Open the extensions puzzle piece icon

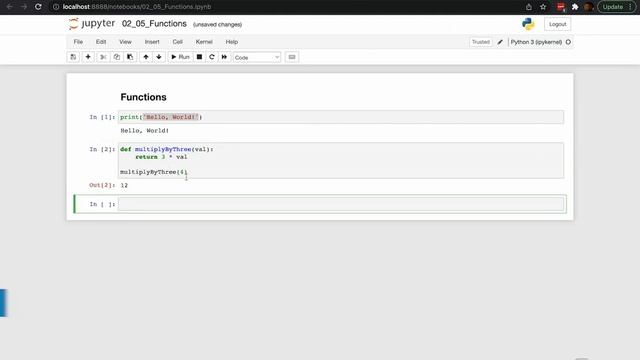[575, 7]
